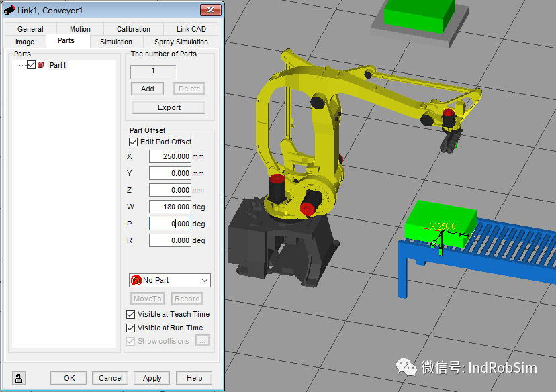Toggle Show collisions checkbox
Image resolution: width=556 pixels, height=392 pixels.
[x=130, y=341]
